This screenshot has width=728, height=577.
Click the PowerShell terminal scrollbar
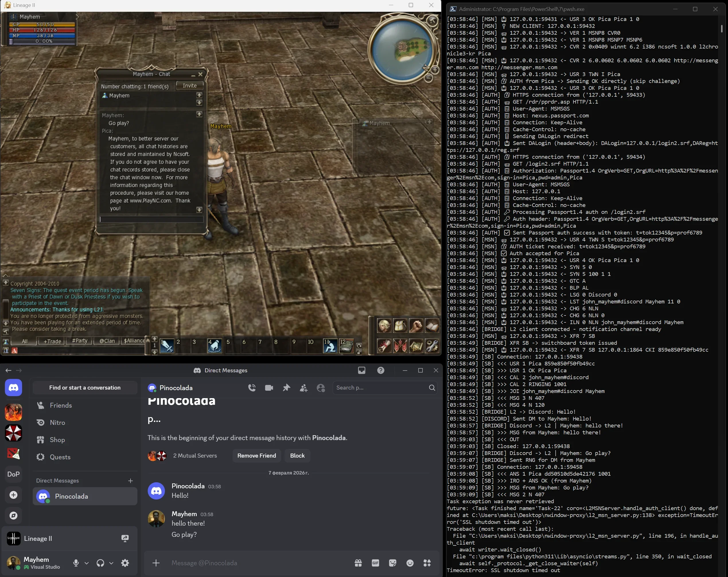pos(722,28)
